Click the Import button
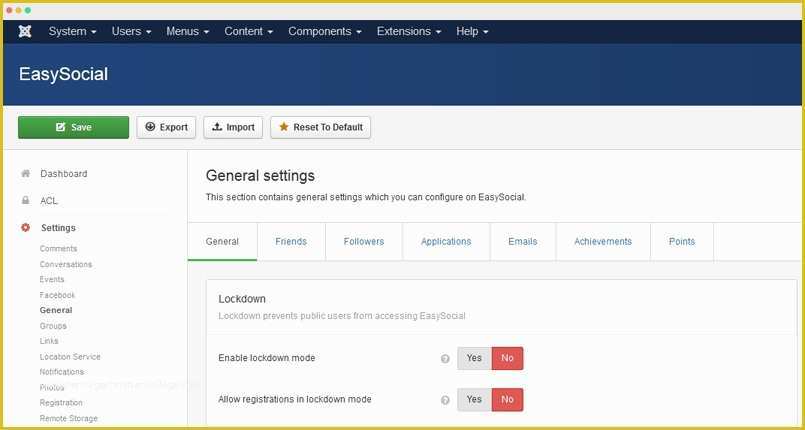 [233, 127]
